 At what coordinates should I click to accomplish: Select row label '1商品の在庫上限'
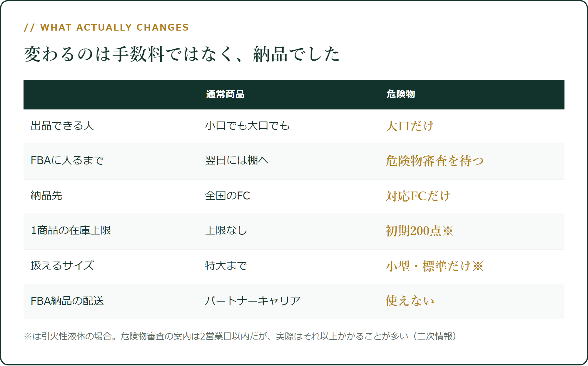[71, 230]
